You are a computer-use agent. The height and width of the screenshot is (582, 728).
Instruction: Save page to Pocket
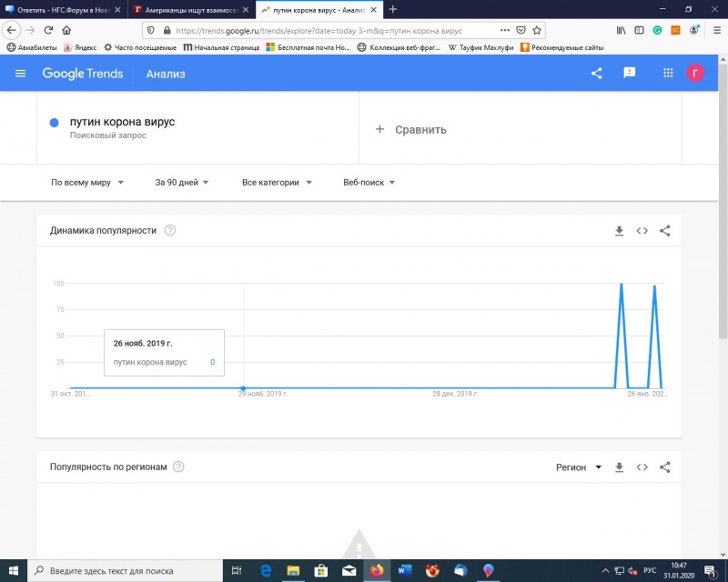point(521,30)
